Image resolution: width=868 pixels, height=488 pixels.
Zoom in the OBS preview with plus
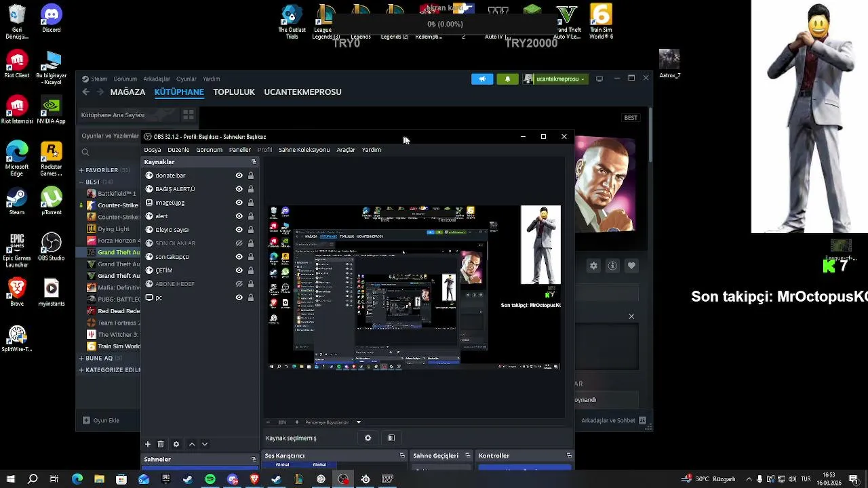click(296, 422)
